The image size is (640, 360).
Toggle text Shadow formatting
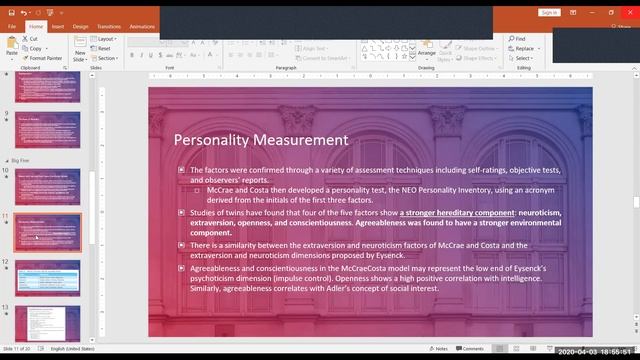pos(160,55)
